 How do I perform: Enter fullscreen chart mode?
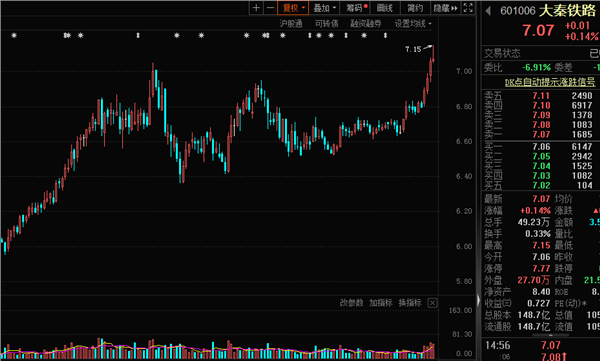point(468,8)
